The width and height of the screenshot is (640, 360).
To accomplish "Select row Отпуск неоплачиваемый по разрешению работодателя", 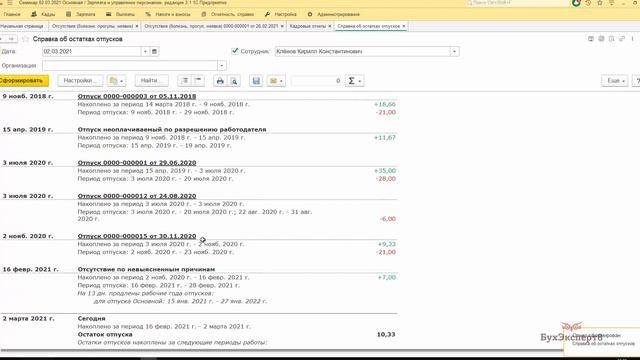I will pyautogui.click(x=172, y=129).
